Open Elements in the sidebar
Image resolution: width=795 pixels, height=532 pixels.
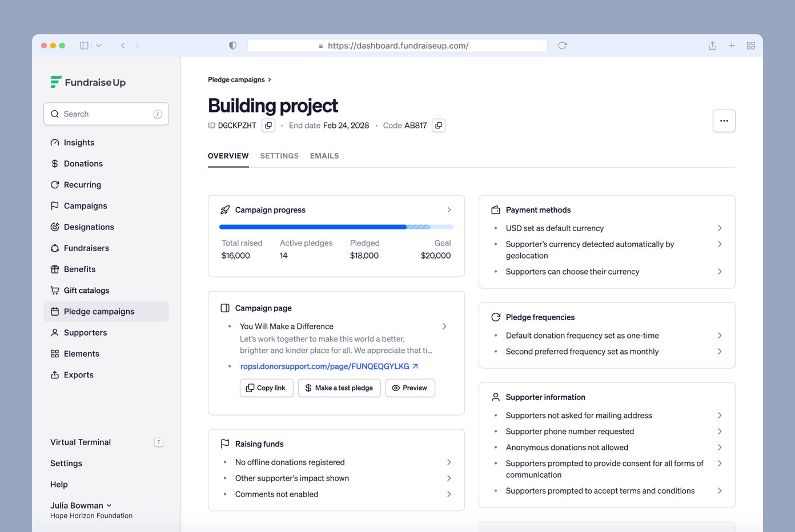tap(106, 354)
